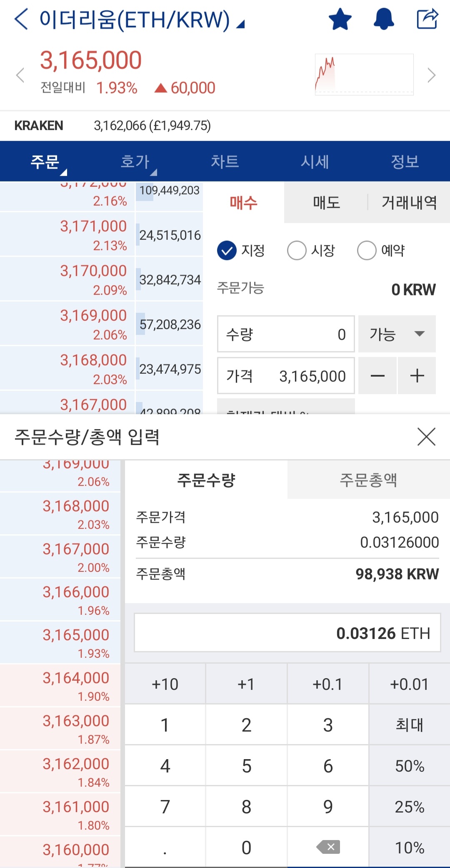Tap keypad digit 7
The image size is (450, 868).
[x=165, y=807]
